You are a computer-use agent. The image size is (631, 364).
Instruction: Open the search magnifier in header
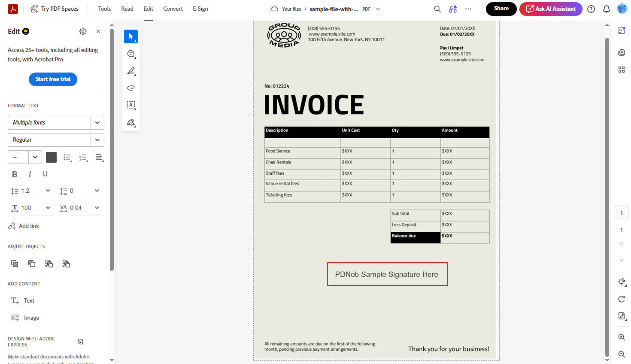437,9
